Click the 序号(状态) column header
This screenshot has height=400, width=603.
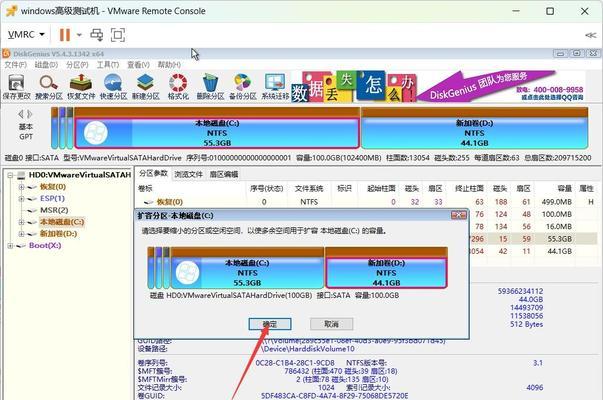[267, 188]
